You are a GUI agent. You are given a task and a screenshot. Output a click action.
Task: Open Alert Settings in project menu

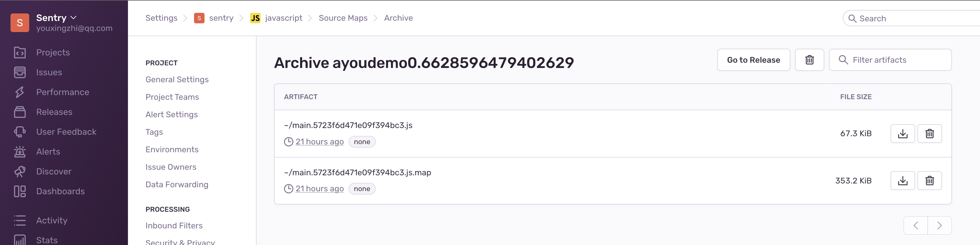(x=172, y=114)
